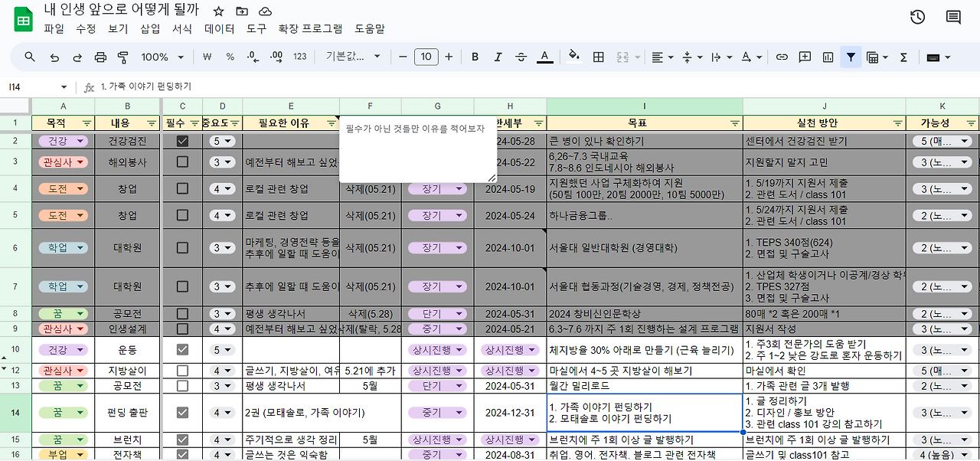
Task: Uncheck the 필수 checkbox for 운동
Action: (182, 349)
